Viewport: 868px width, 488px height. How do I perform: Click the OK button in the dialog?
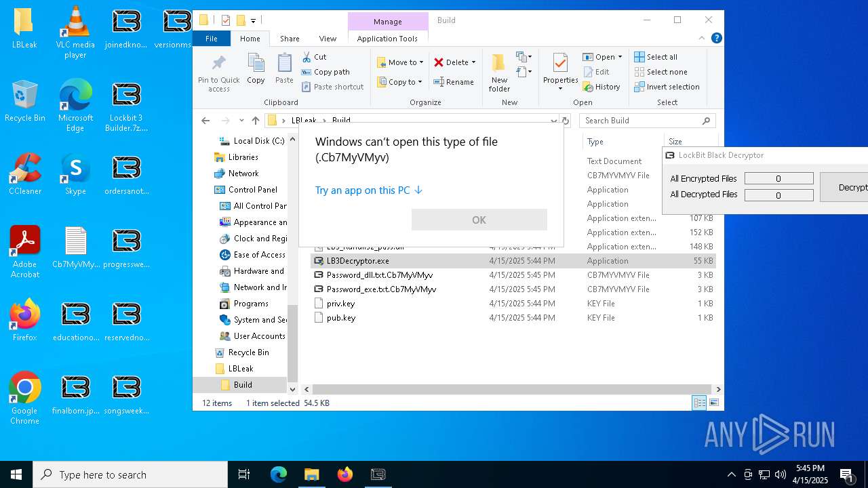[479, 220]
